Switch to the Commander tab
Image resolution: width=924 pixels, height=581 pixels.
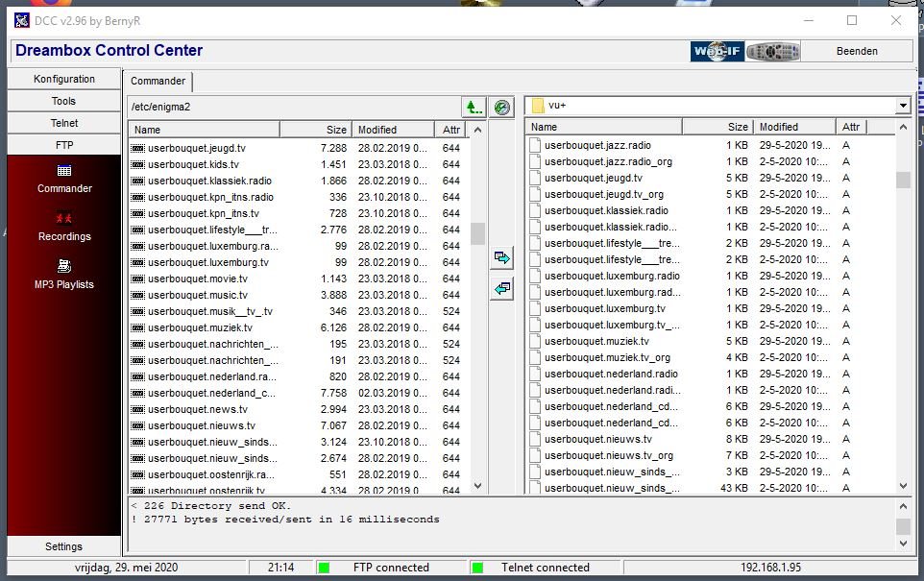click(158, 81)
